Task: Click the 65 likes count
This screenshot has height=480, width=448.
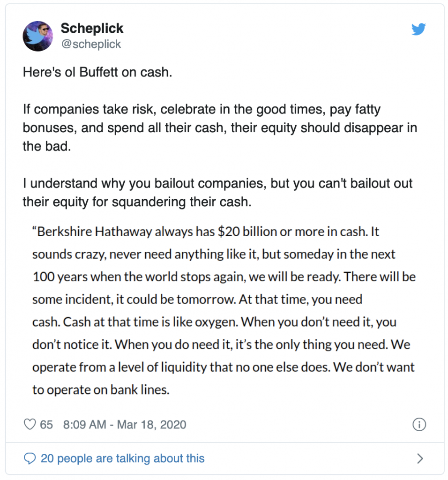Action: pos(46,425)
